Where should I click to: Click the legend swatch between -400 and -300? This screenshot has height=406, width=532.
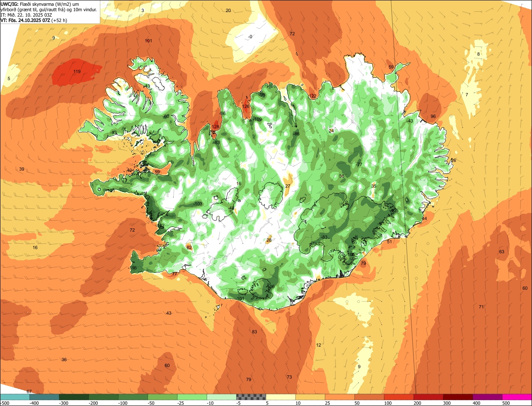point(44,397)
